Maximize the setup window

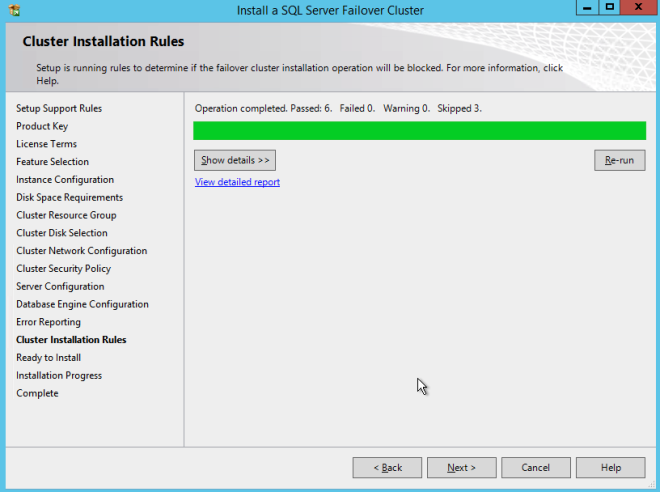[x=609, y=8]
